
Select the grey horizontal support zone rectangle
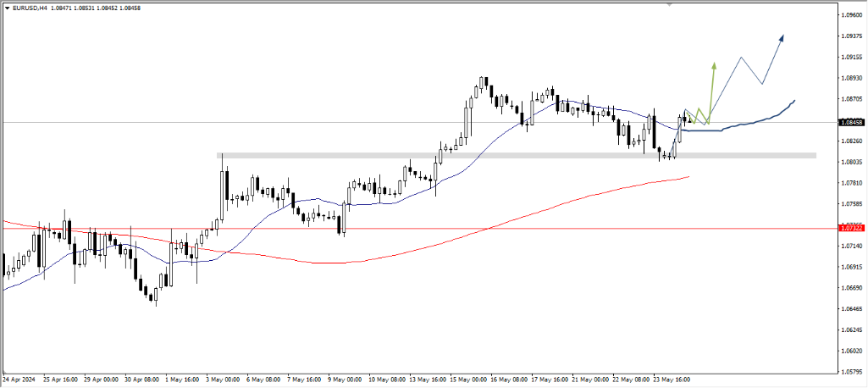coord(517,155)
